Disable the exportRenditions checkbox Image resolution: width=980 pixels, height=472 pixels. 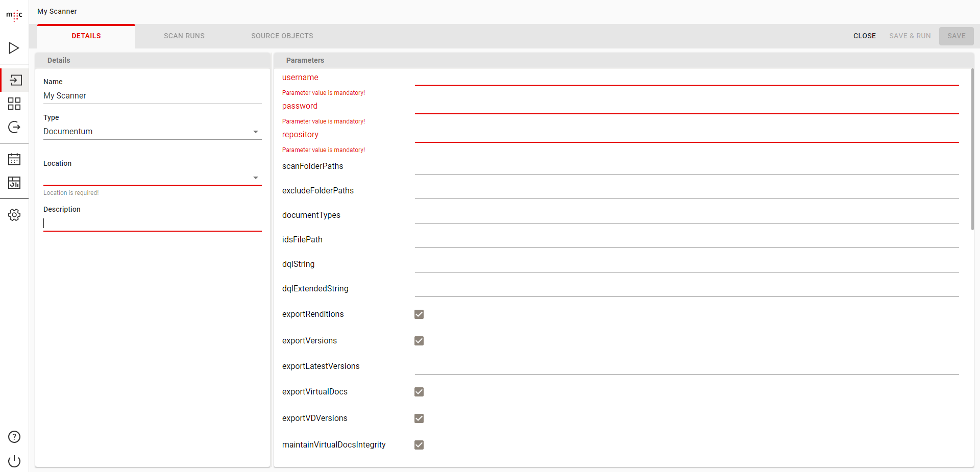419,314
